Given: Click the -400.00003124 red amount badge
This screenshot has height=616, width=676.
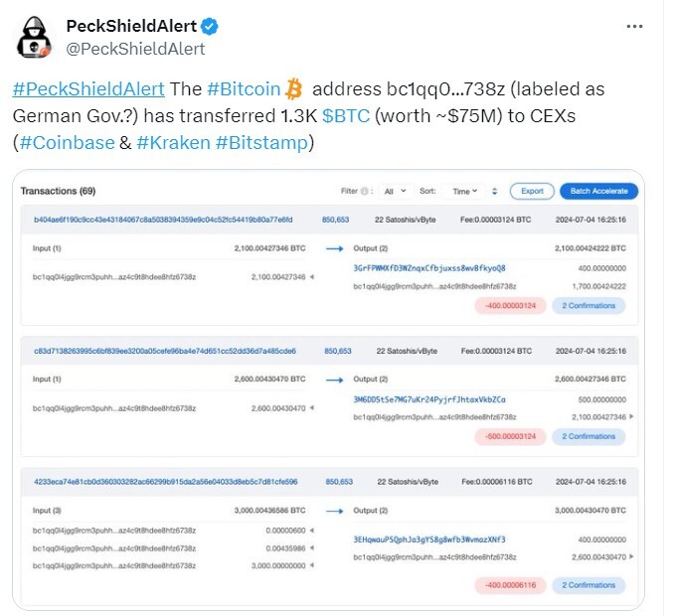Looking at the screenshot, I should (510, 306).
